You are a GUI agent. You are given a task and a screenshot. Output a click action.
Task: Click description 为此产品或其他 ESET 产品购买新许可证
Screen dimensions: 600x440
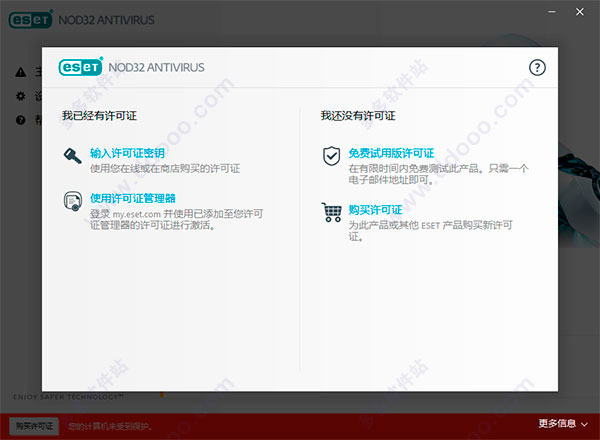click(430, 231)
